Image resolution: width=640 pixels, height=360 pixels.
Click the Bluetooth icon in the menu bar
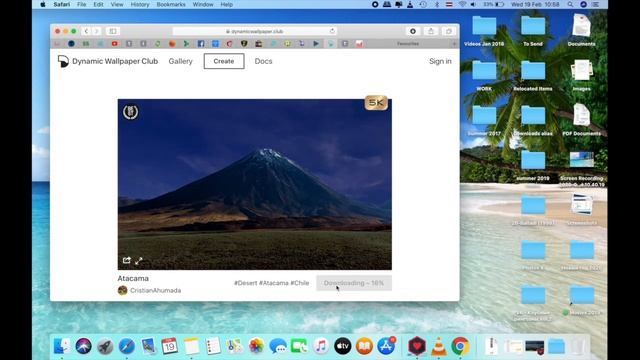436,4
